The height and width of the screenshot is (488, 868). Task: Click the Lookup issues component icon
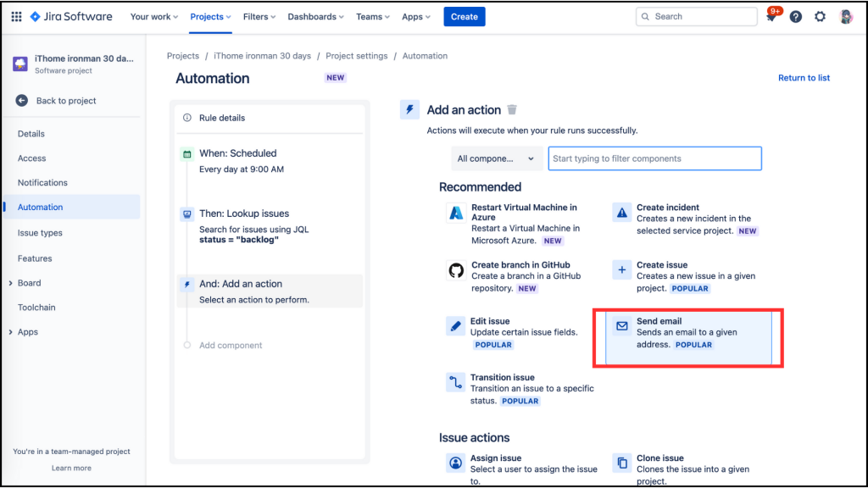(187, 214)
